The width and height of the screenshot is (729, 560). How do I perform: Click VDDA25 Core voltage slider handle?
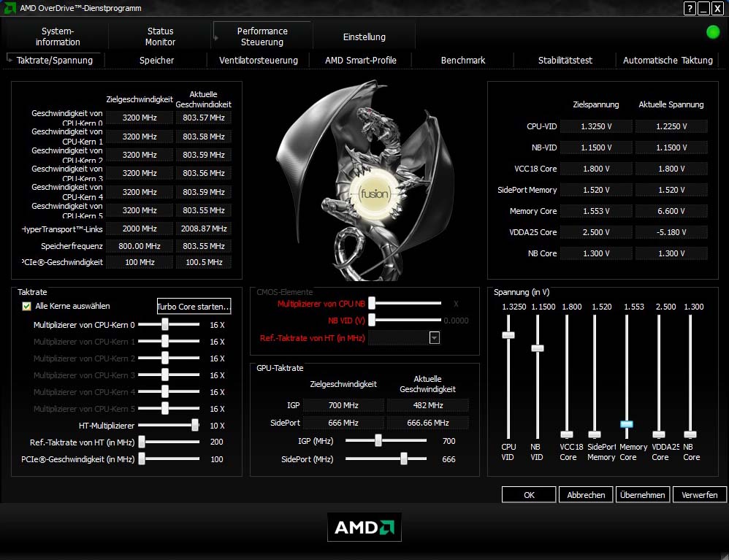pos(659,434)
